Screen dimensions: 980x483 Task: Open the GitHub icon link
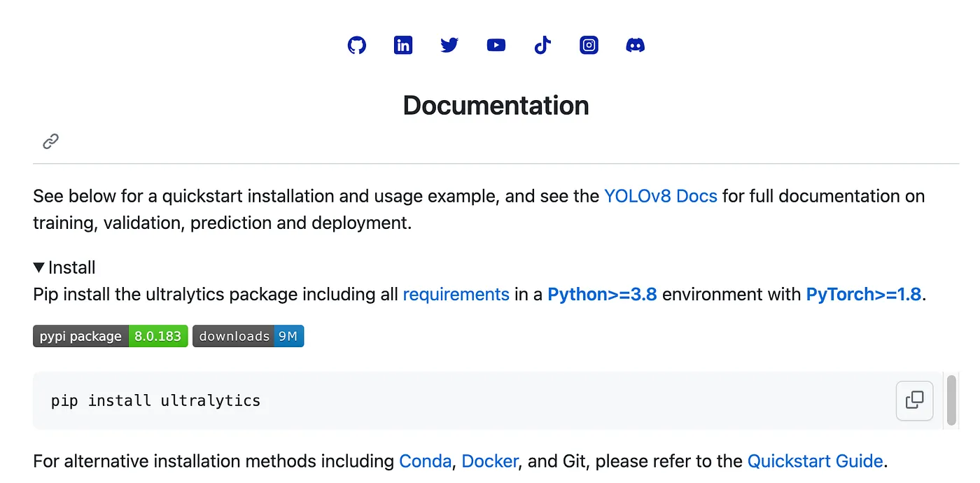[357, 45]
